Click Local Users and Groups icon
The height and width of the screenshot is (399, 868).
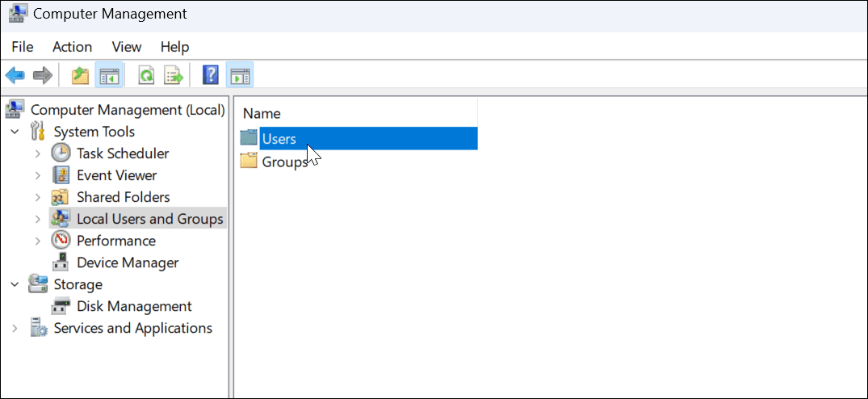point(61,219)
